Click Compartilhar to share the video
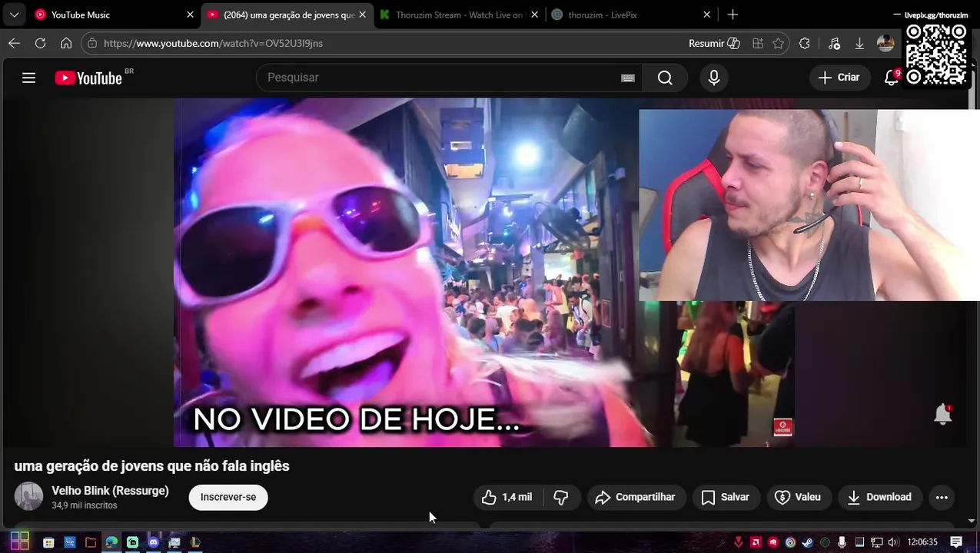Image resolution: width=980 pixels, height=553 pixels. [x=636, y=497]
